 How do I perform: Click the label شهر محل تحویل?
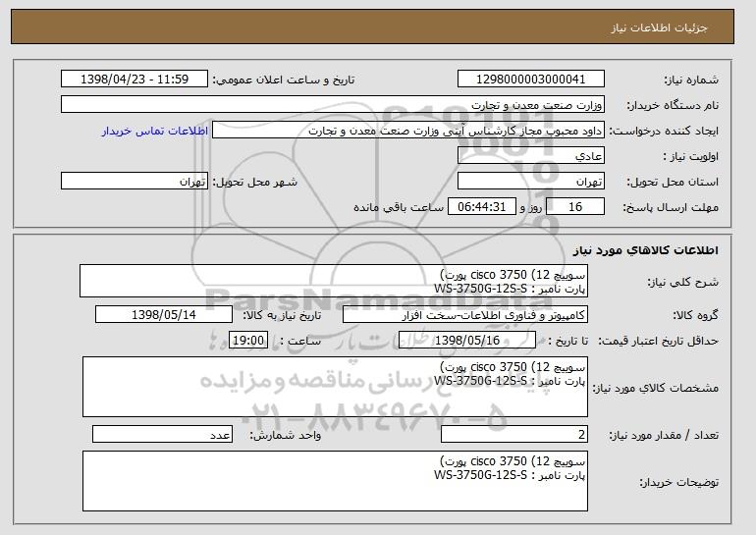tap(255, 182)
